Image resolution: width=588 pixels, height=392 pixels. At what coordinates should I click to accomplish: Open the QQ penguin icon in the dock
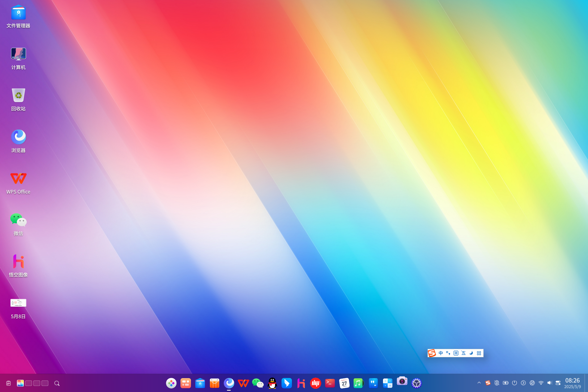point(272,383)
